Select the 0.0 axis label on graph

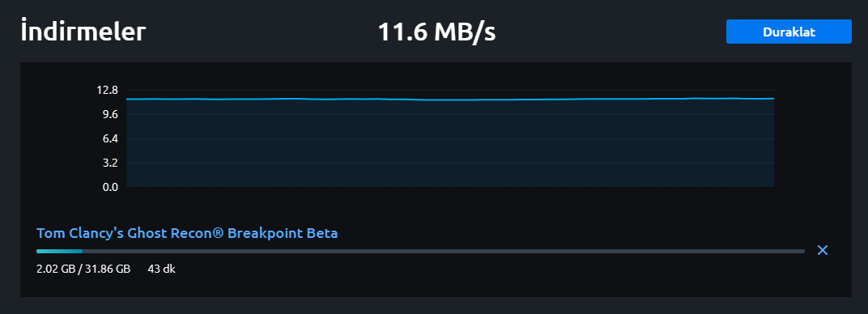[109, 188]
